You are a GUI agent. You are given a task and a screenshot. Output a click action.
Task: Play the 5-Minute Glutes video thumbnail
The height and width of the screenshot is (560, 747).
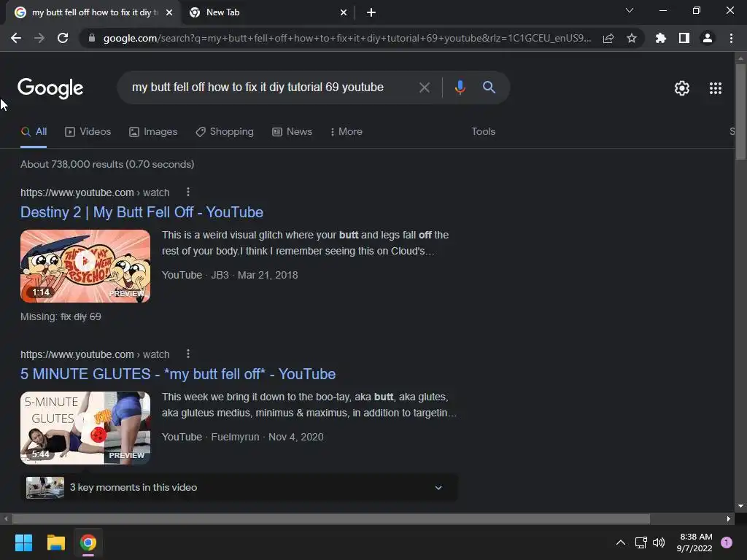(85, 427)
